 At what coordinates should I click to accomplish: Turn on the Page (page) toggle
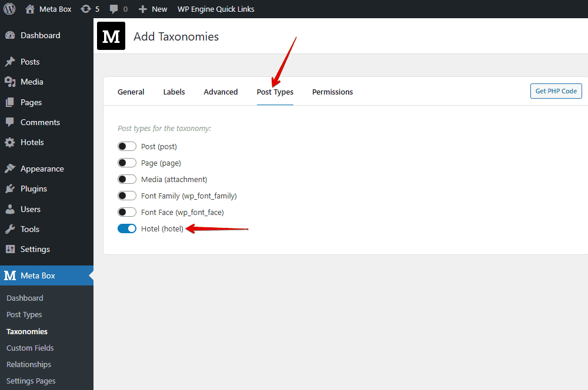coord(126,163)
